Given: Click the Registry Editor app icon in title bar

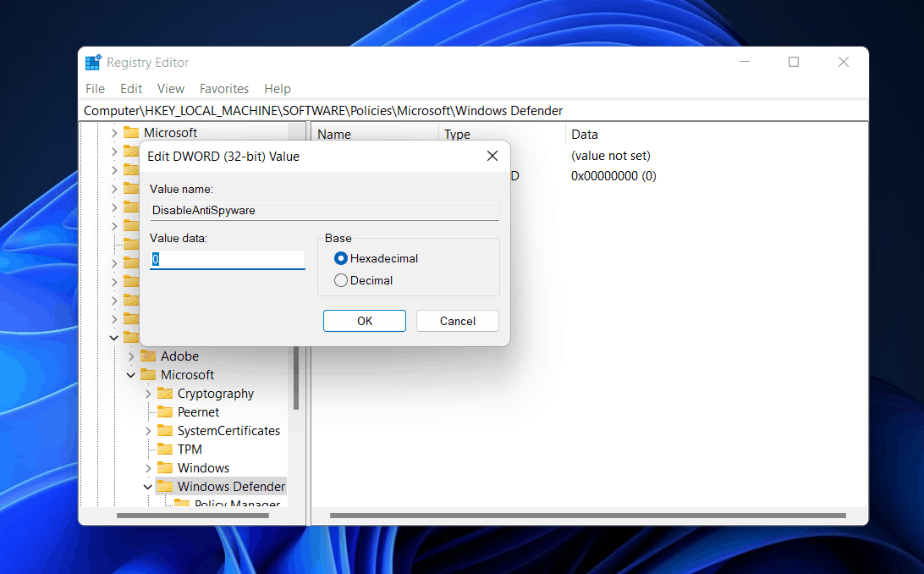Looking at the screenshot, I should tap(93, 63).
